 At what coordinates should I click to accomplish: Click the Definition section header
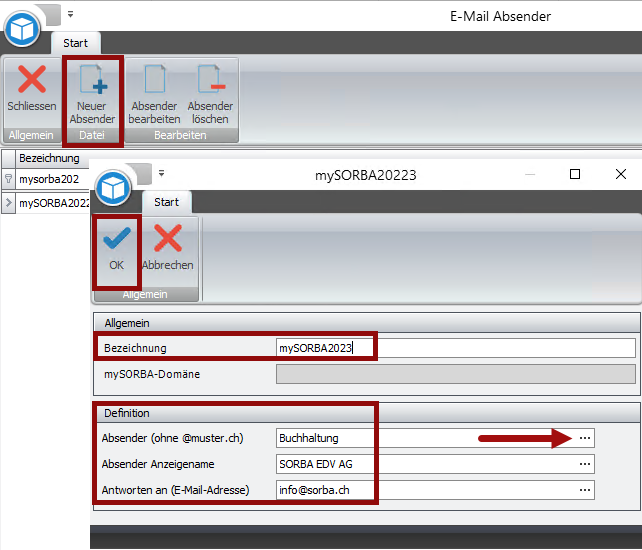point(366,413)
